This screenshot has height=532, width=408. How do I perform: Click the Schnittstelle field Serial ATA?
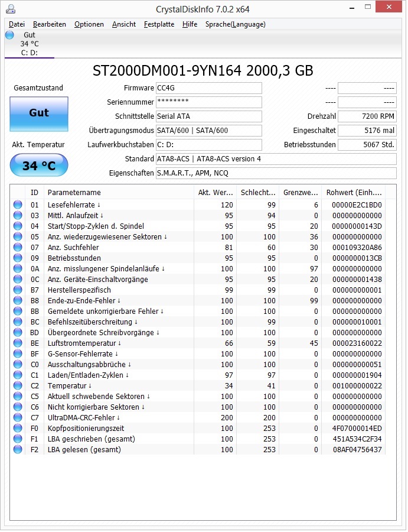click(x=209, y=116)
